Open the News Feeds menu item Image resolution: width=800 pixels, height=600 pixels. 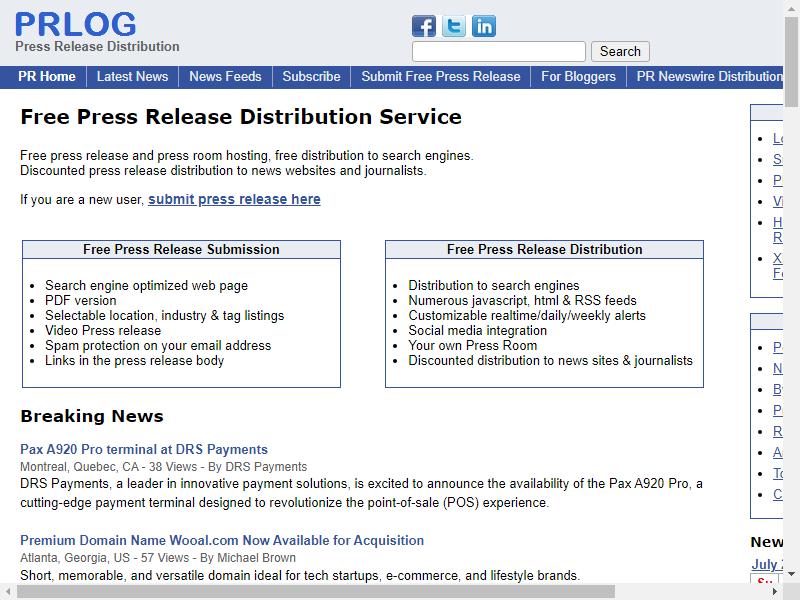(x=226, y=77)
